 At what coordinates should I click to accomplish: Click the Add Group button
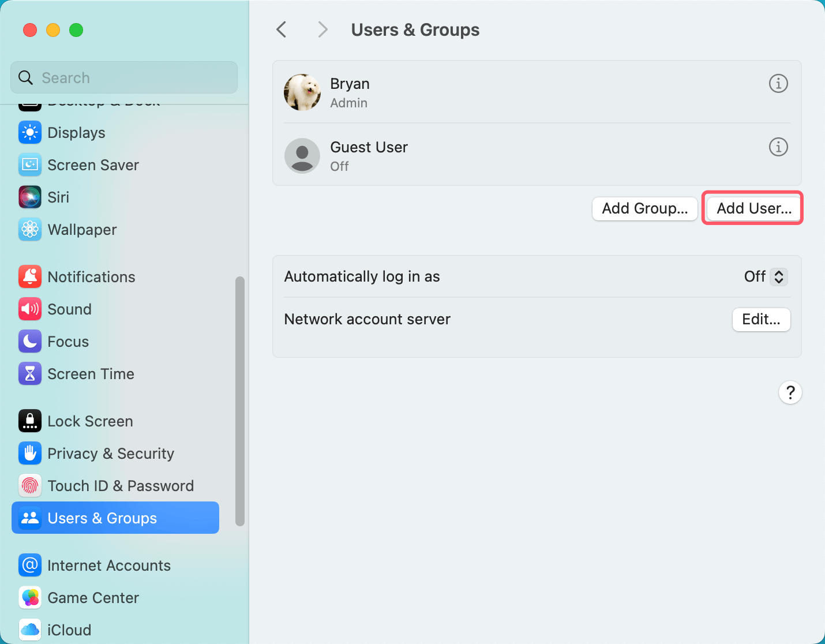click(644, 208)
